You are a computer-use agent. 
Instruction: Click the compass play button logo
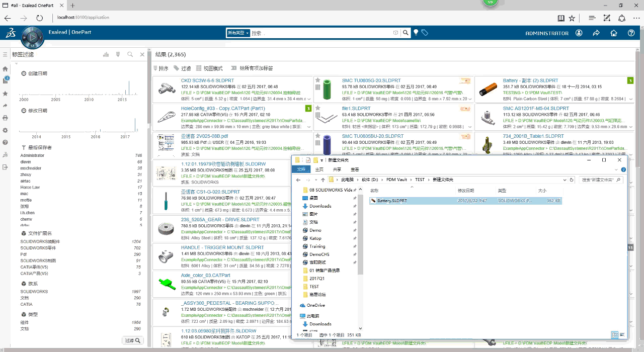[33, 38]
